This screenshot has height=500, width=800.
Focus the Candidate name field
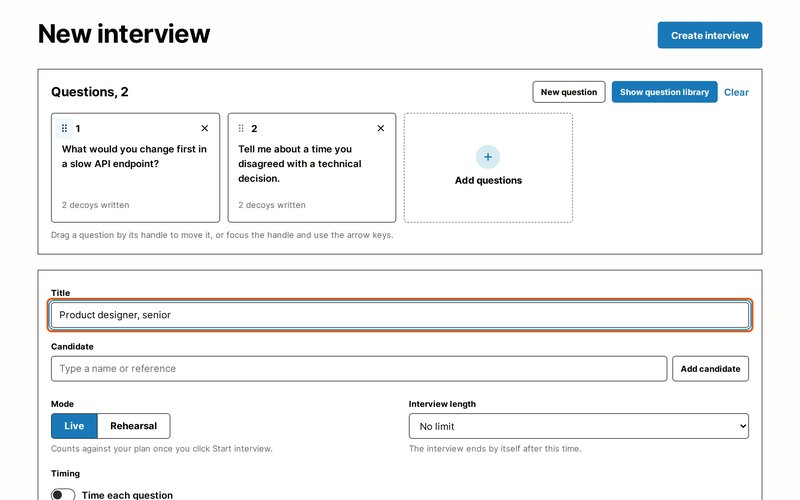pyautogui.click(x=359, y=368)
